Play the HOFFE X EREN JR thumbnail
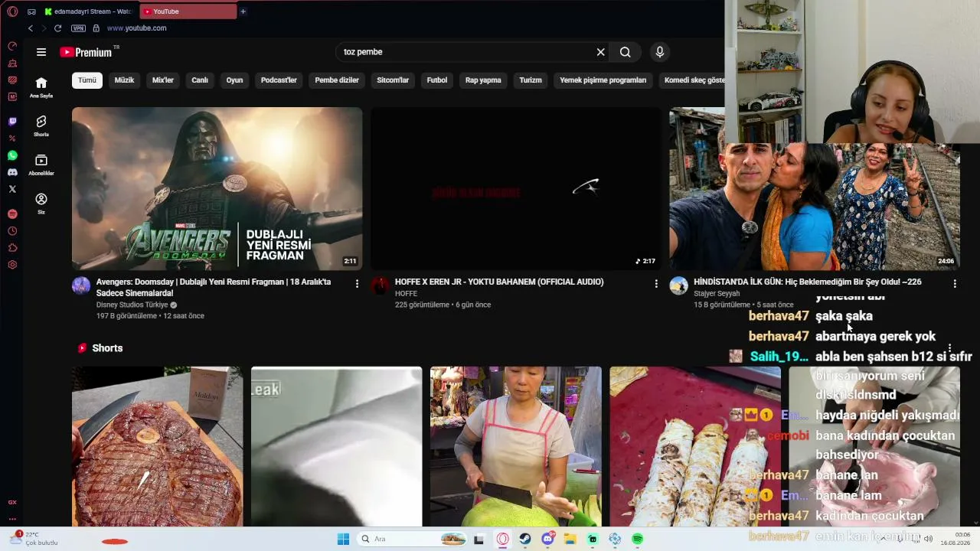 point(516,188)
